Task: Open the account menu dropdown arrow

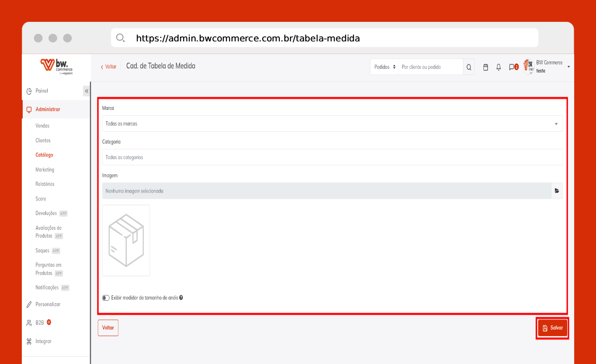Action: [x=569, y=67]
